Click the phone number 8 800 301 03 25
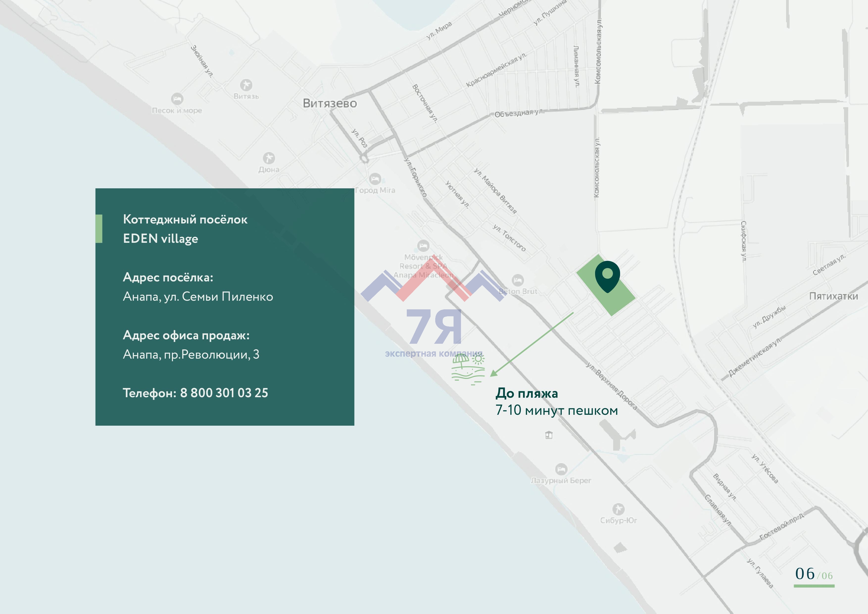 click(x=224, y=393)
